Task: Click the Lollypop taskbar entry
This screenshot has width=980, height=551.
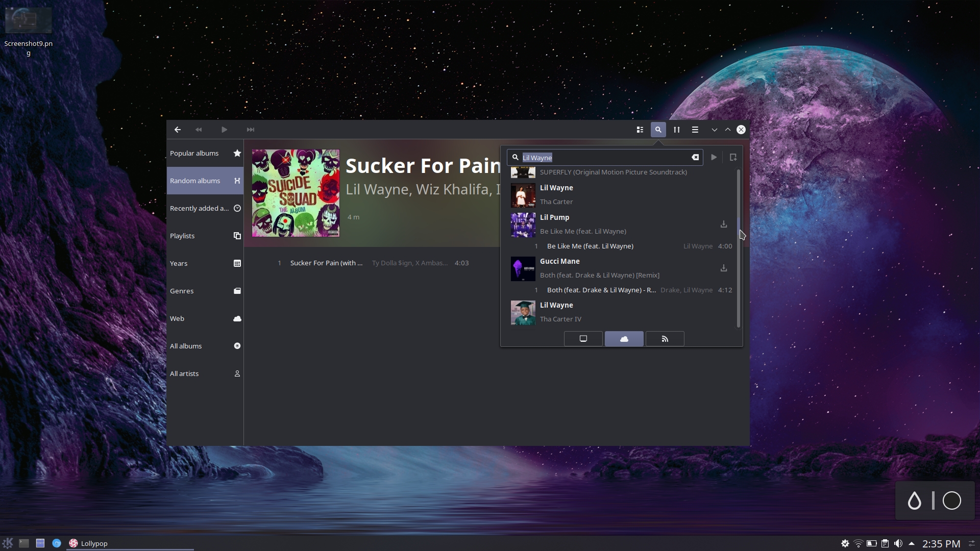Action: click(x=130, y=543)
